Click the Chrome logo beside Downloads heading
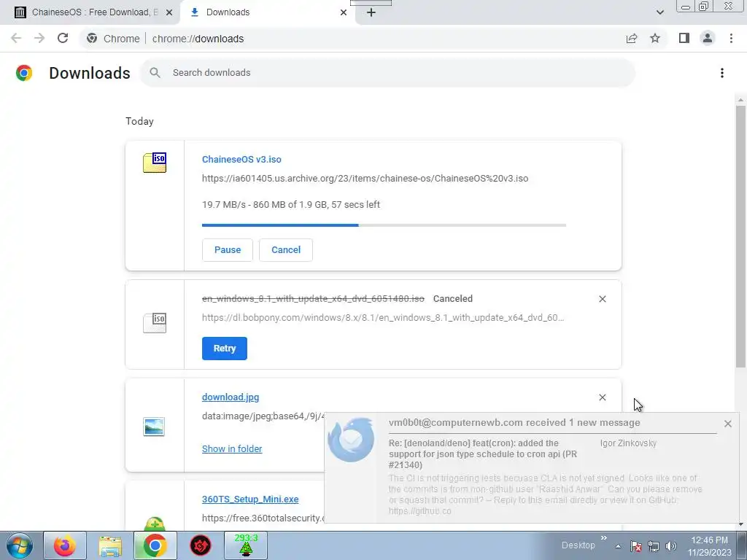 24,73
